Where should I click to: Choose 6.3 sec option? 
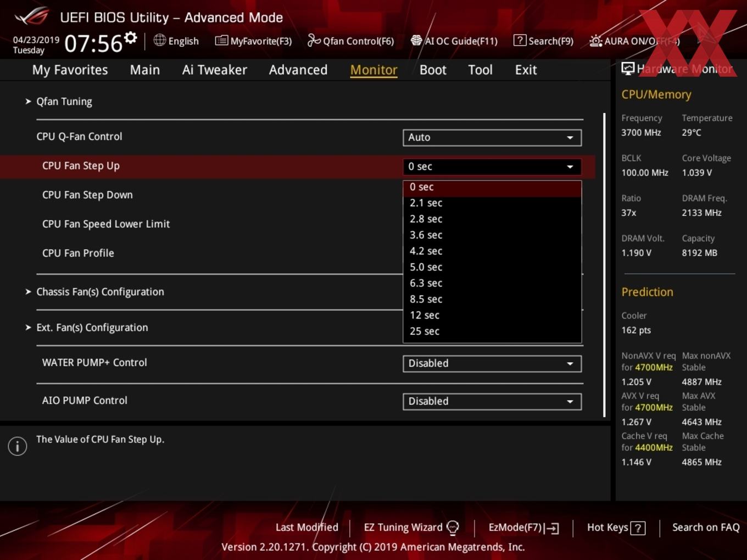click(x=492, y=283)
